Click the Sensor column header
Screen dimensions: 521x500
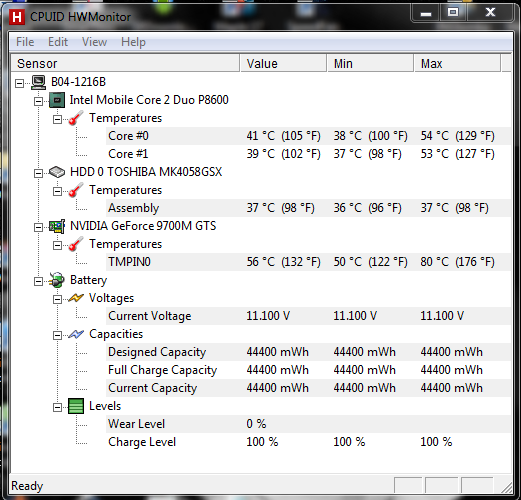pos(125,63)
